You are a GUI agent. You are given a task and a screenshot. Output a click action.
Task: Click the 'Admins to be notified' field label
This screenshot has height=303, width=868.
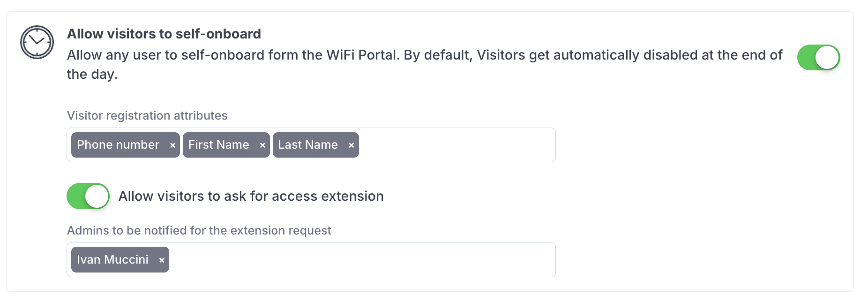199,230
